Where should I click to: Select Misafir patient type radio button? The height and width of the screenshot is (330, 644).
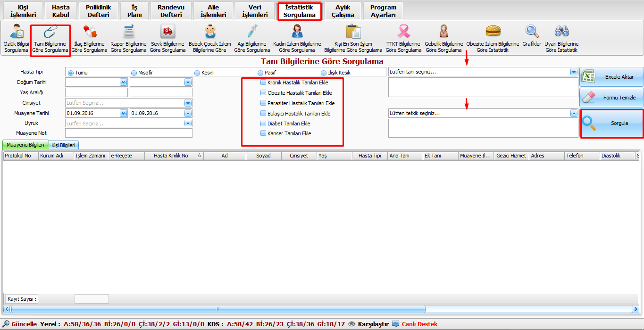(x=134, y=73)
